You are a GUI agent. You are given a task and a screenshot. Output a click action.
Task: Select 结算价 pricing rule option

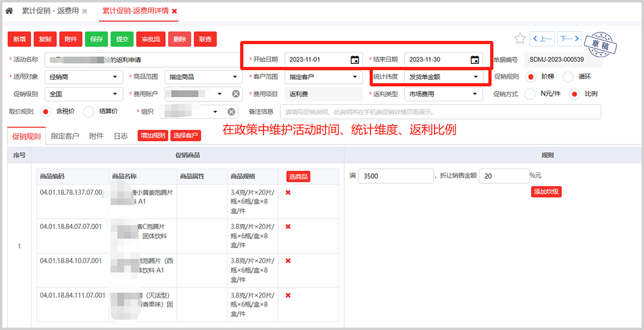pyautogui.click(x=88, y=112)
